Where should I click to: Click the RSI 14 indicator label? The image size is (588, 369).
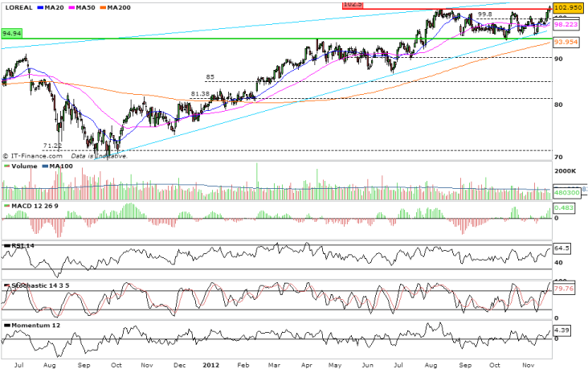point(22,245)
